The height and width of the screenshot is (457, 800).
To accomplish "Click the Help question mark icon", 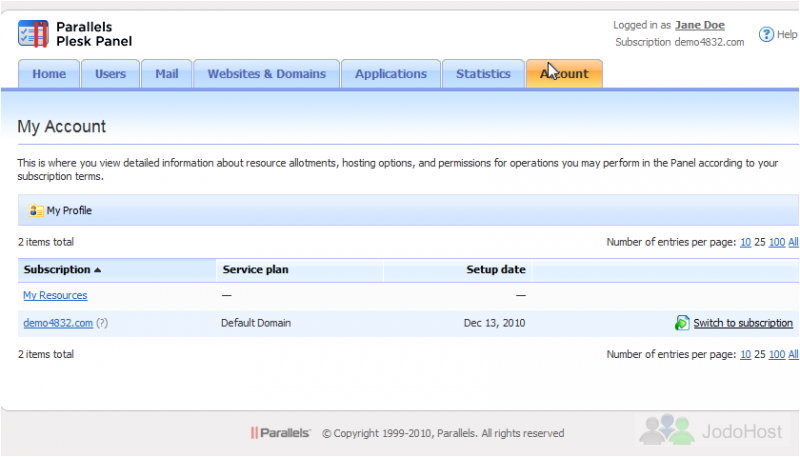I will click(x=766, y=34).
